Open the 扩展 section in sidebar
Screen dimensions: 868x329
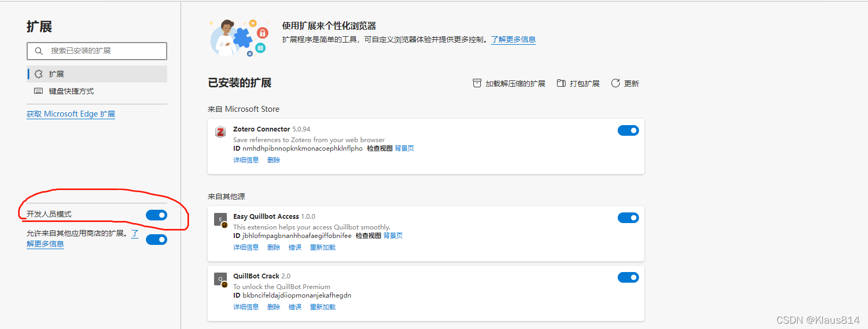(x=97, y=74)
